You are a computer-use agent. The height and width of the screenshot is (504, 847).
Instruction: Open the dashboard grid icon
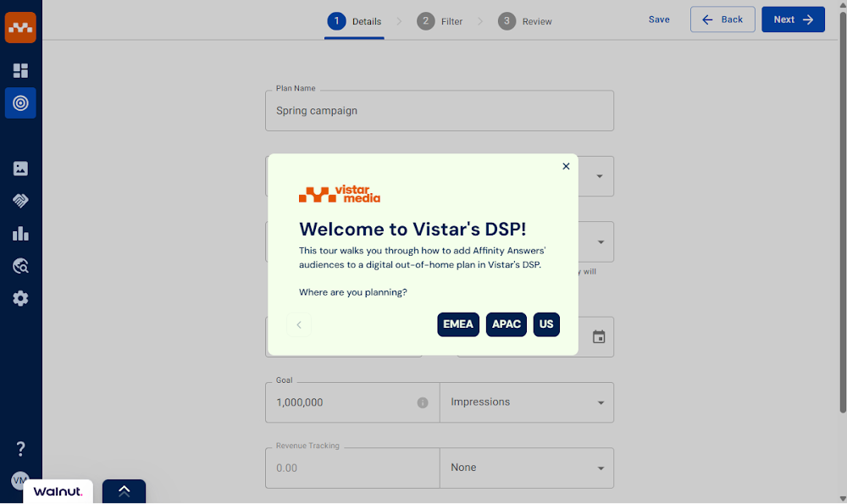[20, 70]
